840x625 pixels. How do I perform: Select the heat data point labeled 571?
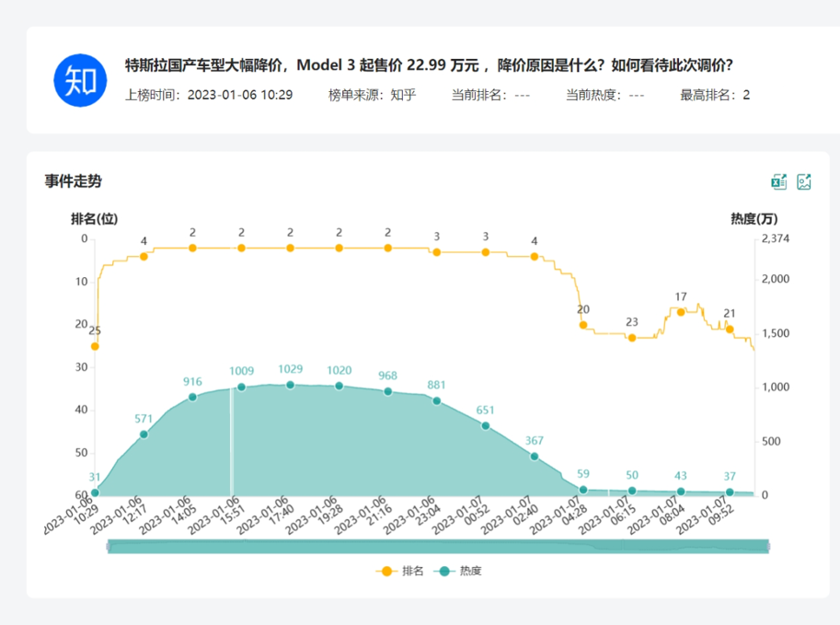(x=144, y=434)
